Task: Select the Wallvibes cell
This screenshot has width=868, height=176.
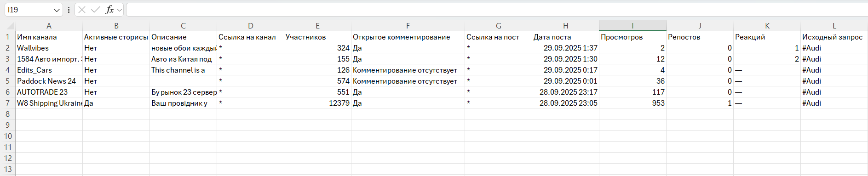Action: pyautogui.click(x=49, y=48)
